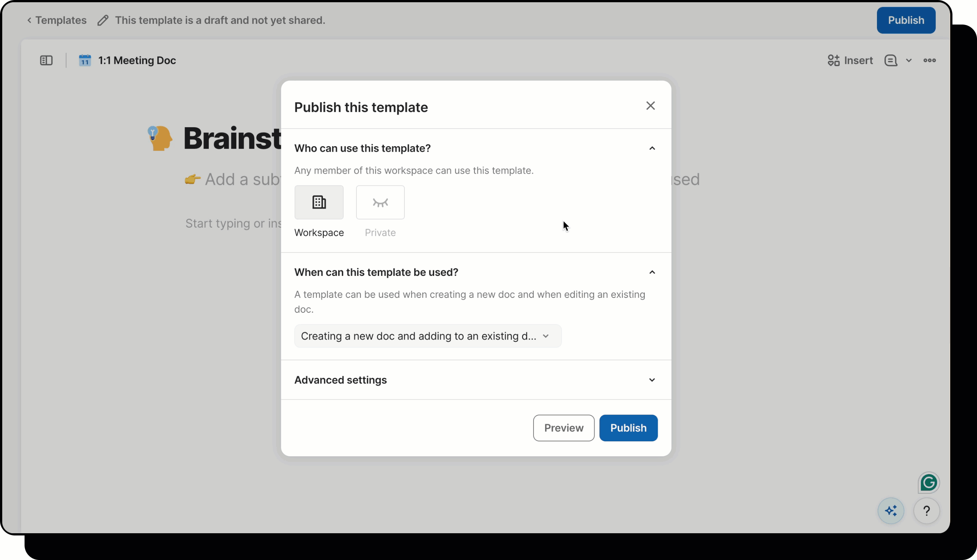Click the Insert icon in the toolbar

[x=834, y=60]
